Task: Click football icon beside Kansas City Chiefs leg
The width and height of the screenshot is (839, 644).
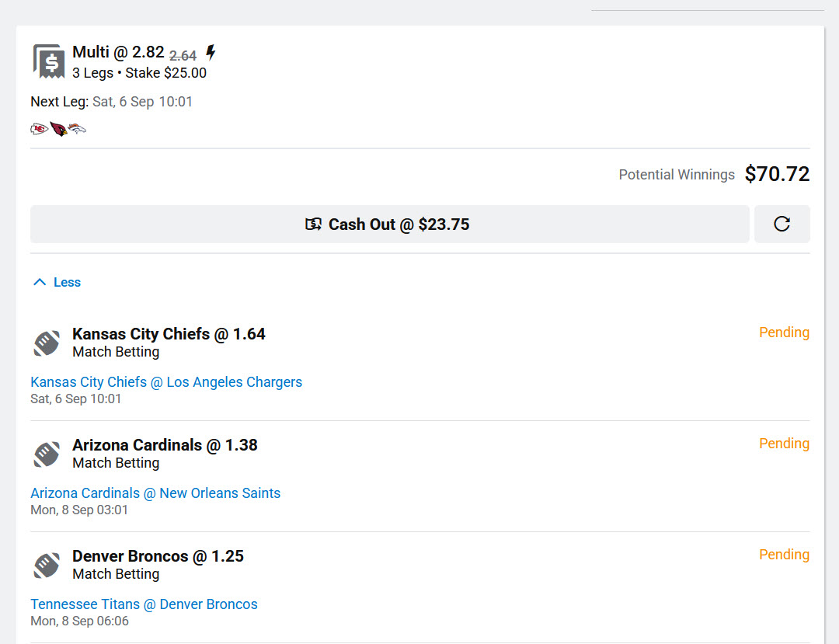Action: [47, 343]
